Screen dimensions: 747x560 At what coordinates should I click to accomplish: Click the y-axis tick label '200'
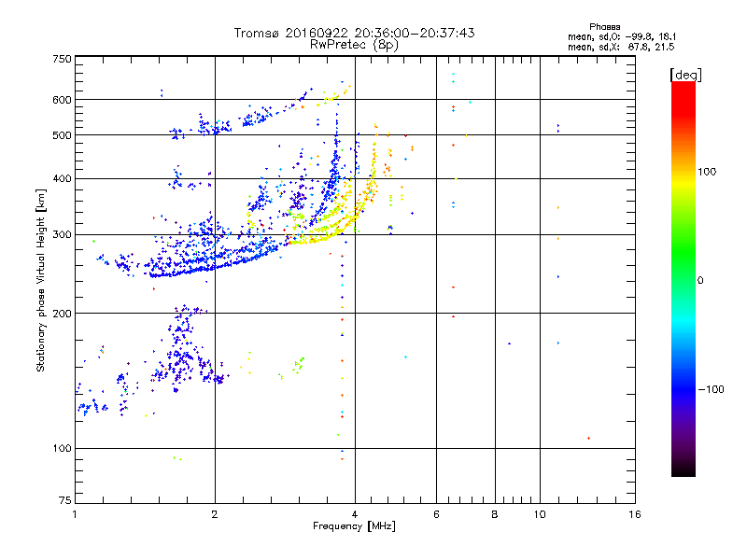tap(62, 314)
